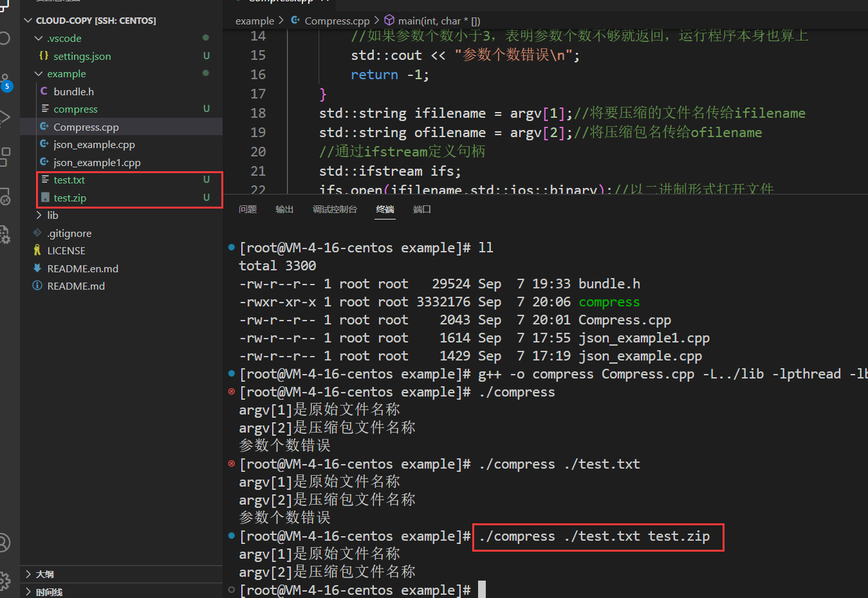This screenshot has width=868, height=598.
Task: Open the Remote Explorer activity icon
Action: [5, 196]
